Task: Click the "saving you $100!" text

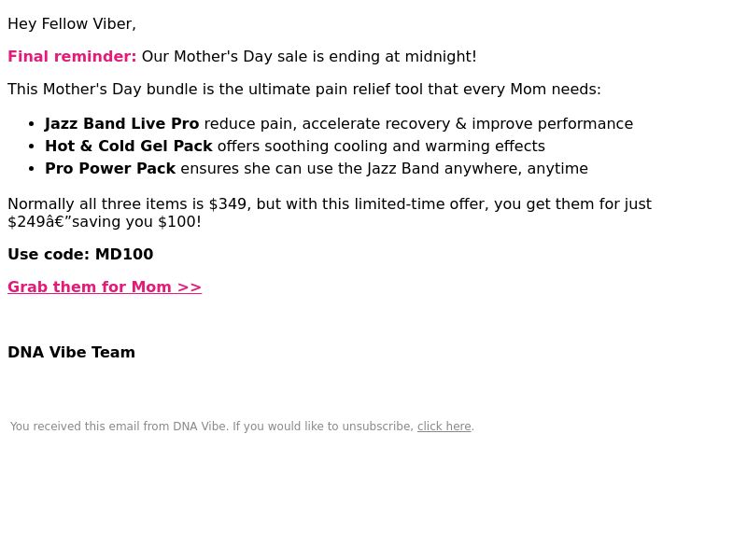Action: [x=136, y=221]
